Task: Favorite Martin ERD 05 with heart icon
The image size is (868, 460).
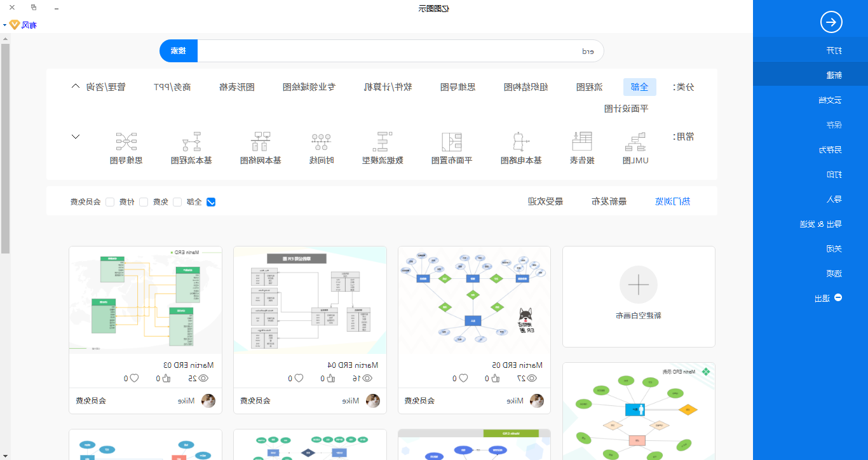Action: point(464,378)
